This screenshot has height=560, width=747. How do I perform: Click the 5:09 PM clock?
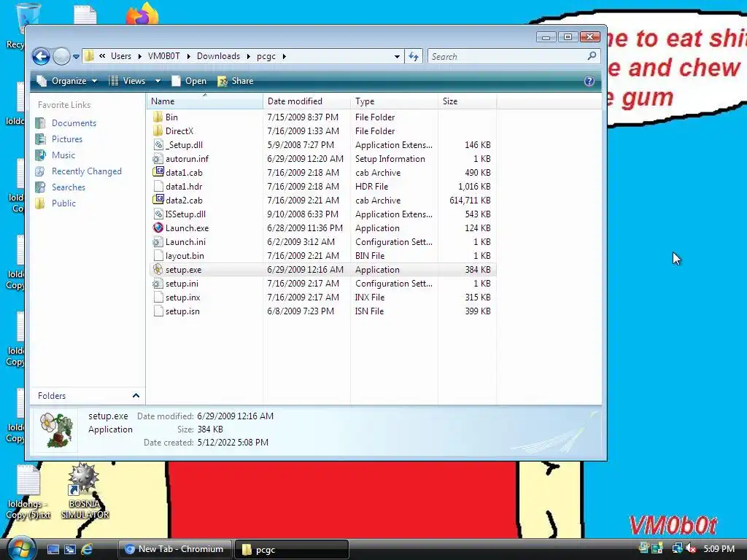tap(719, 549)
